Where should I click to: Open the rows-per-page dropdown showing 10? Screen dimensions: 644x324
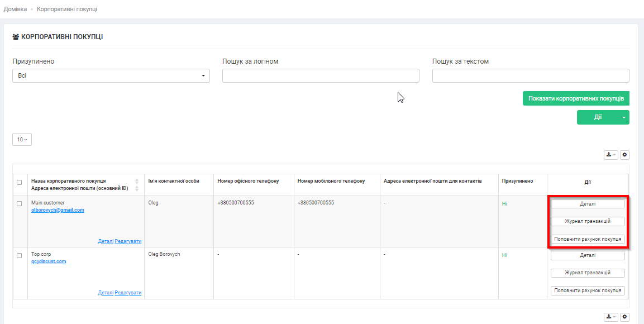coord(22,139)
